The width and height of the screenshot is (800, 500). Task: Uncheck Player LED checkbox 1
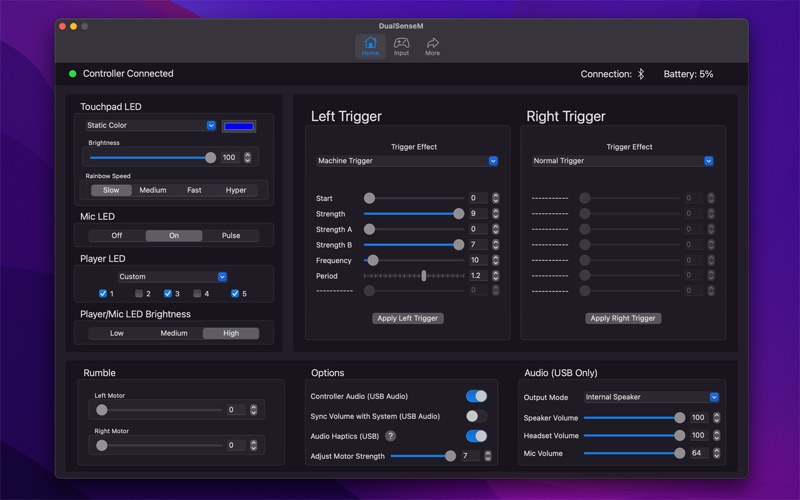tap(103, 293)
